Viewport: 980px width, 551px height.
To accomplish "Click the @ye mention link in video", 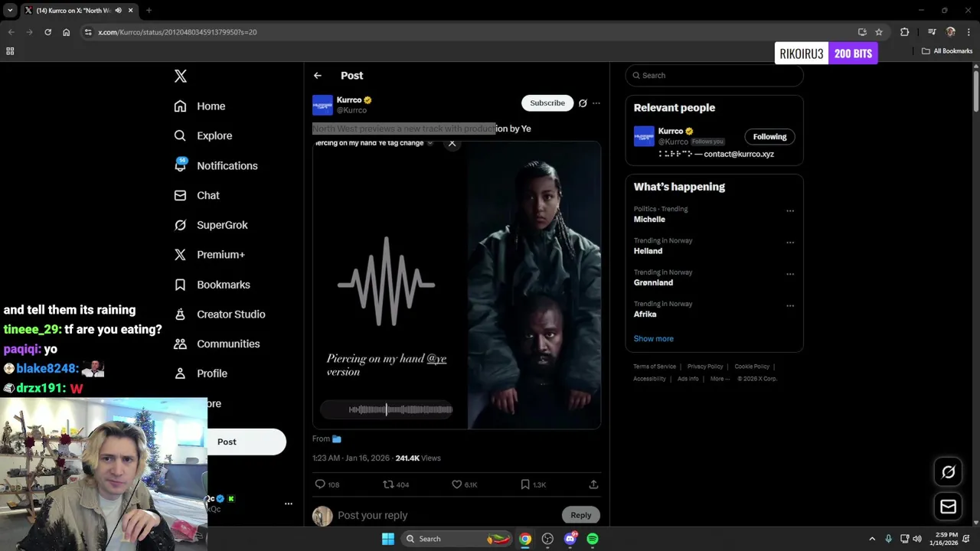I will click(x=436, y=358).
